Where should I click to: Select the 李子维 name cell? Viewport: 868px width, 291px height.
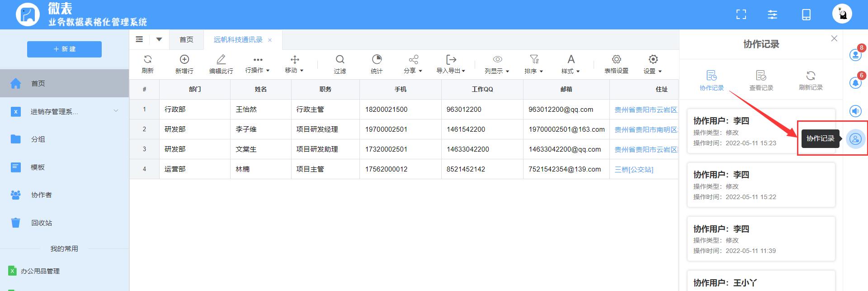tap(261, 129)
